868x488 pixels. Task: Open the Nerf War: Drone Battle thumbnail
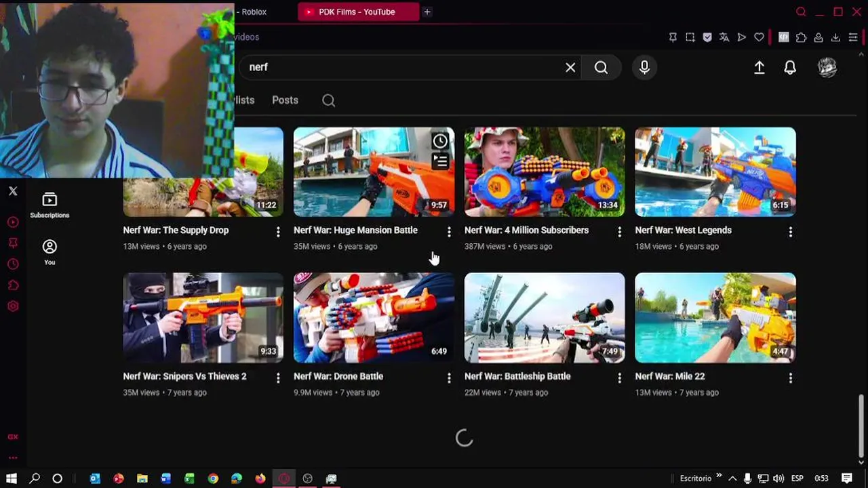coord(374,318)
